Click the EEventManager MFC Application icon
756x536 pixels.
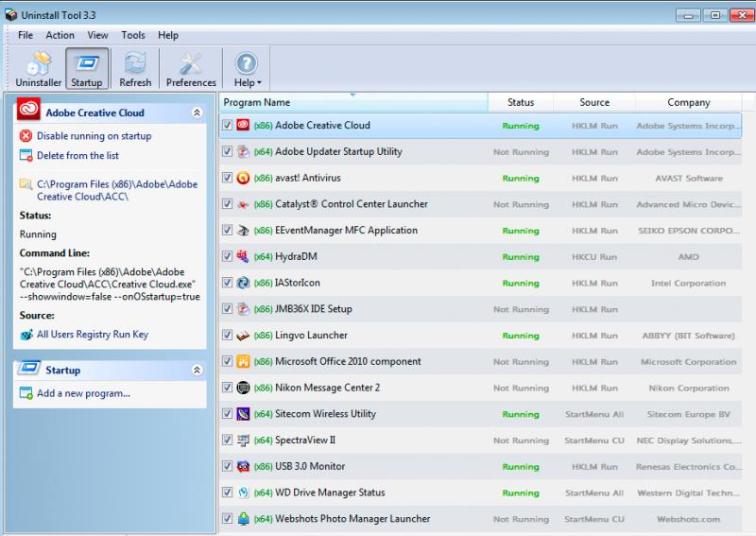tap(243, 230)
